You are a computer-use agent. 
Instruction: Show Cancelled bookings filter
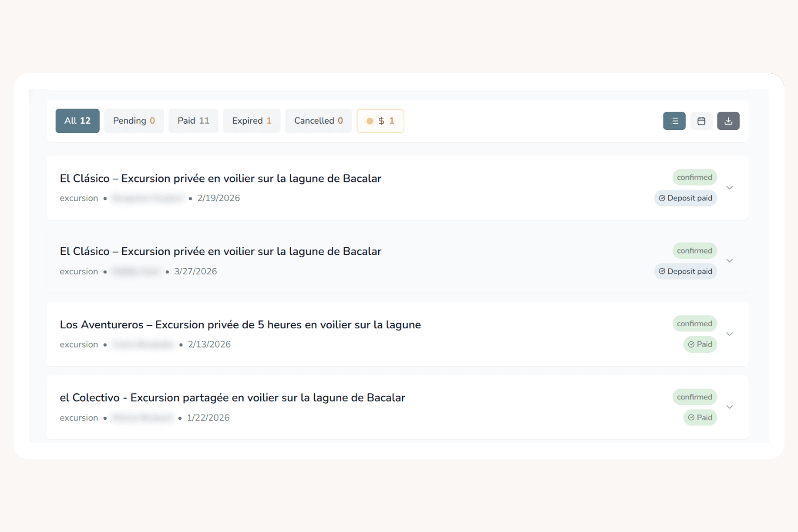[318, 121]
